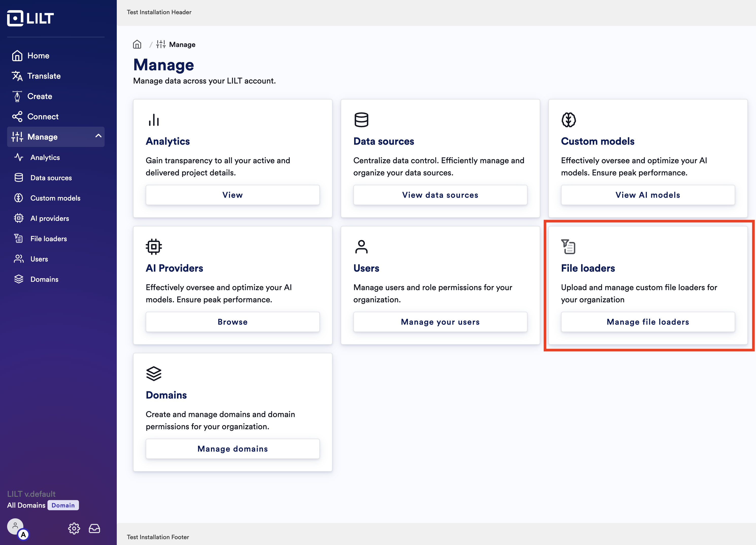Click the Manage sliders icon in sidebar
Viewport: 756px width, 545px height.
(17, 137)
